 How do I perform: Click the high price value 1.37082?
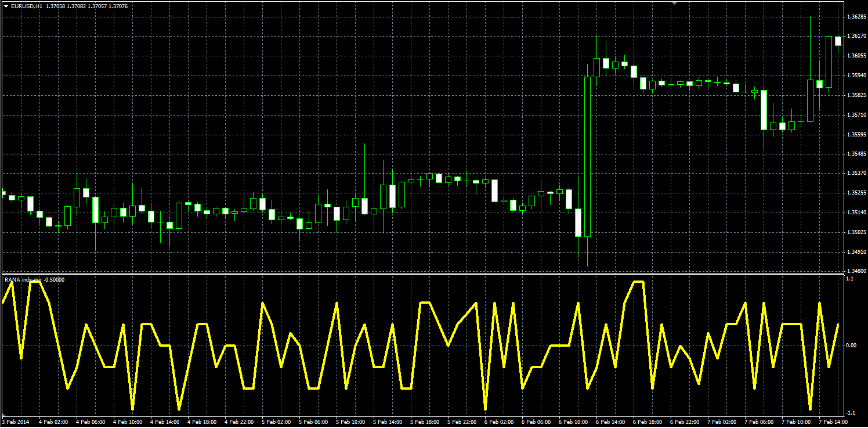pos(77,6)
